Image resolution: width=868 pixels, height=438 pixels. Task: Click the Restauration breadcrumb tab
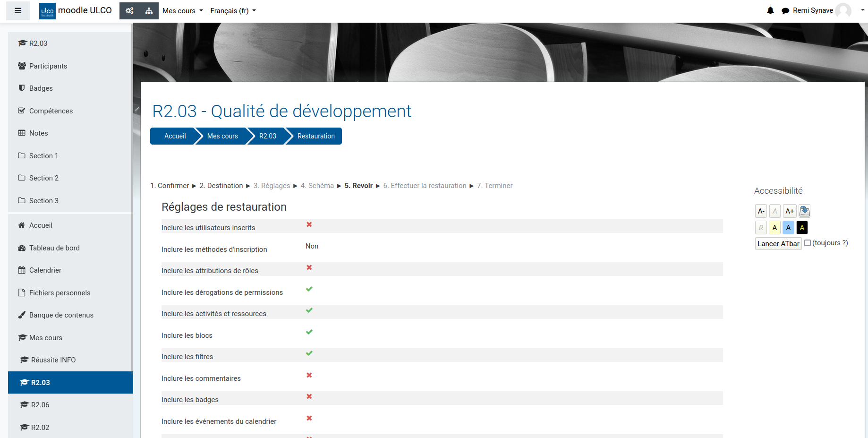(315, 136)
